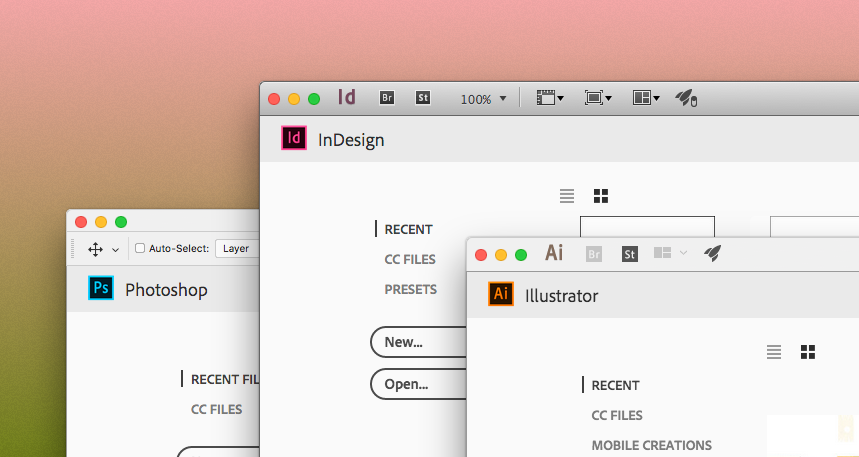This screenshot has height=457, width=859.
Task: Select the PRESETS tab in InDesign
Action: 410,289
